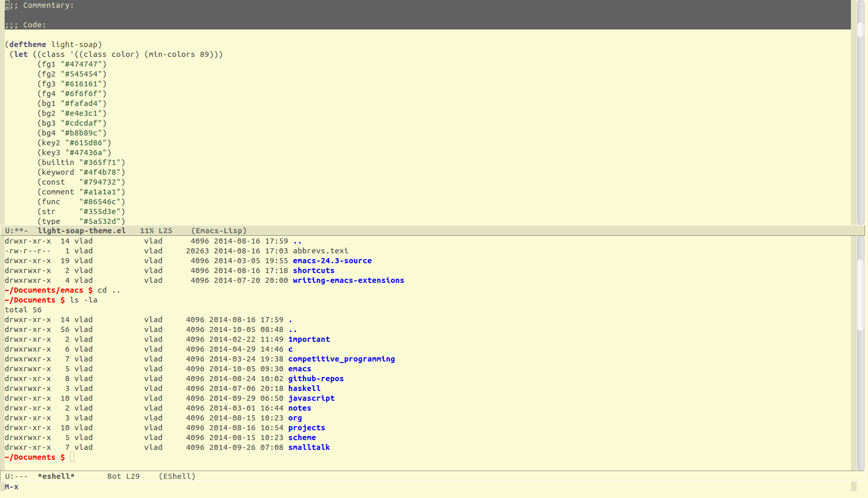Click the c directory entry in listing

click(x=290, y=349)
